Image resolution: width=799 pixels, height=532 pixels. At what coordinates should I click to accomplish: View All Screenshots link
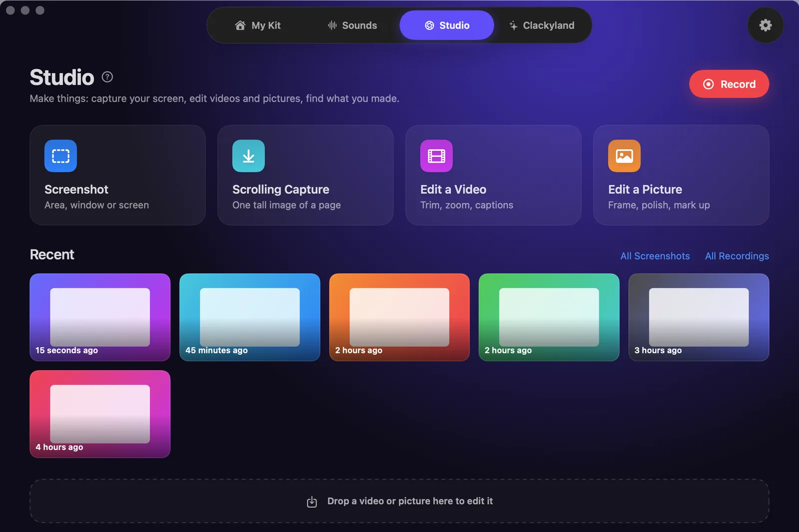[655, 256]
